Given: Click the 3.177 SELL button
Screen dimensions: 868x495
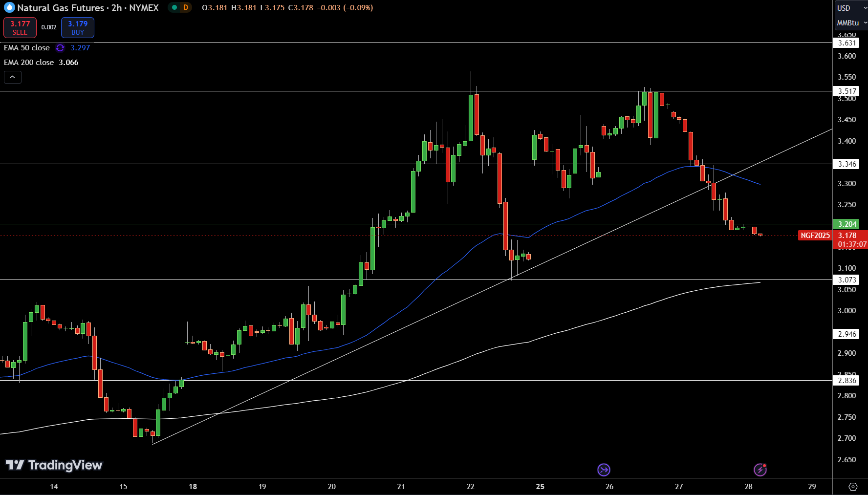Looking at the screenshot, I should (x=20, y=27).
